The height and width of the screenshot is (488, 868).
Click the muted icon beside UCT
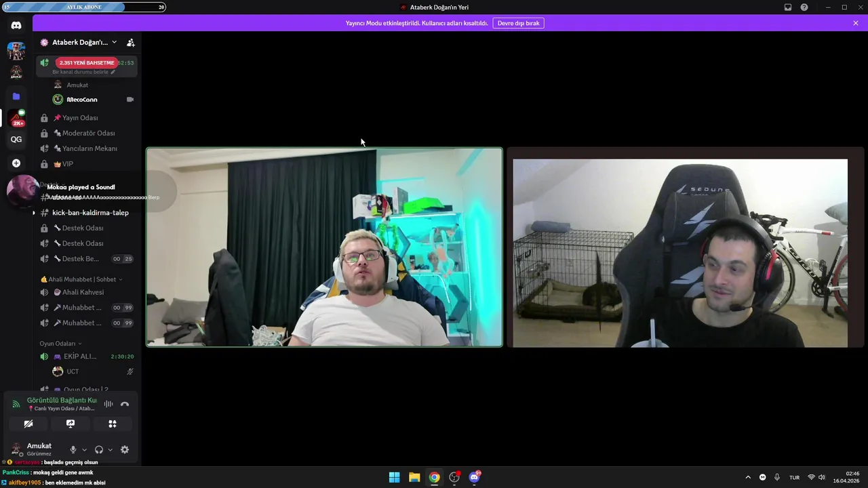coord(130,371)
